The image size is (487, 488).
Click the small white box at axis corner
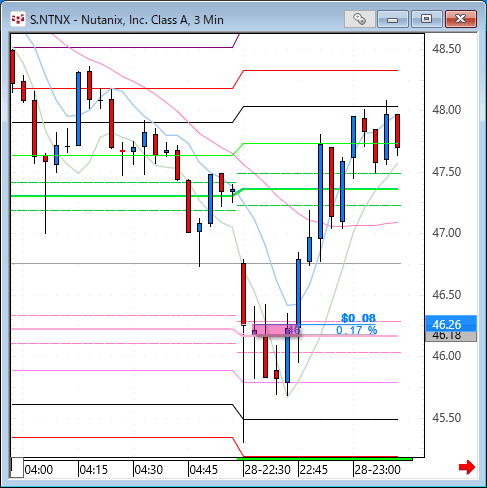(x=17, y=468)
